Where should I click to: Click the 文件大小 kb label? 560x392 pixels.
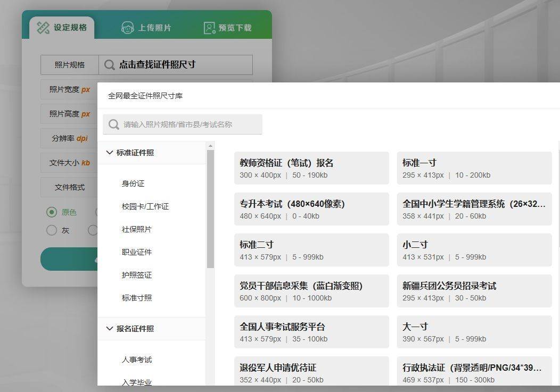tap(70, 163)
